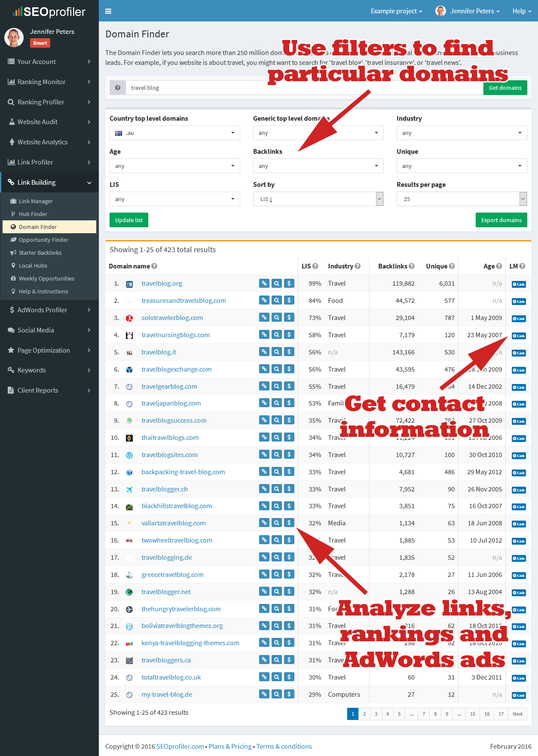Screen dimensions: 538x756
Task: Click the magnifier ranking icon for travelblog.org
Action: click(277, 283)
